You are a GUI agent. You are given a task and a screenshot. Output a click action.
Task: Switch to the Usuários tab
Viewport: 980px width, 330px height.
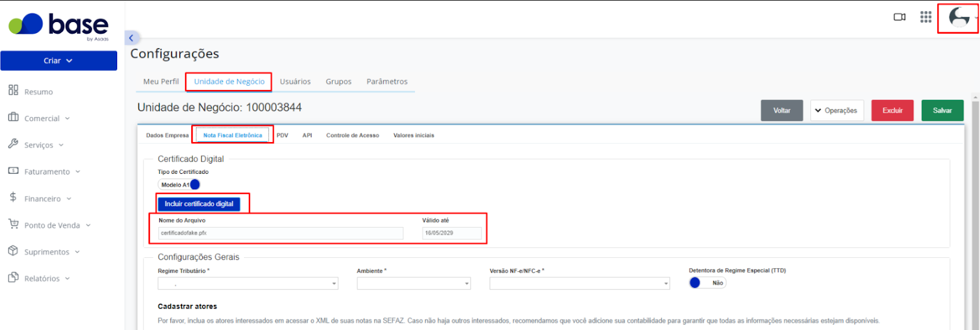point(295,81)
